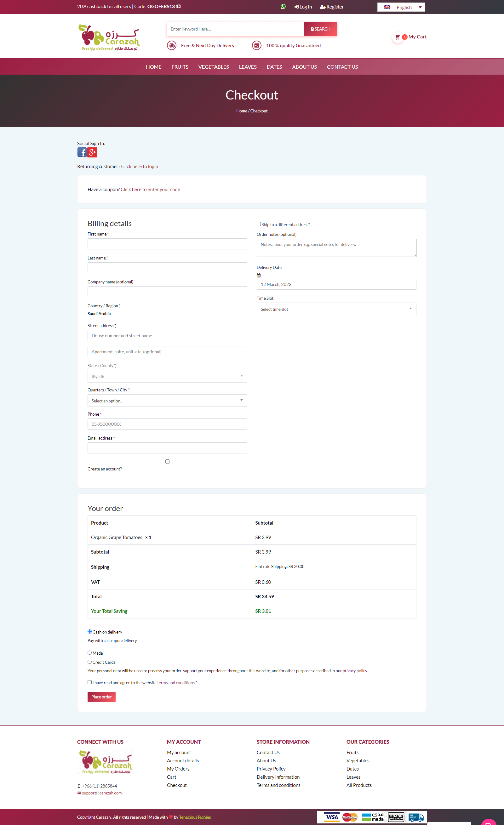Open the English language dropdown

click(401, 7)
